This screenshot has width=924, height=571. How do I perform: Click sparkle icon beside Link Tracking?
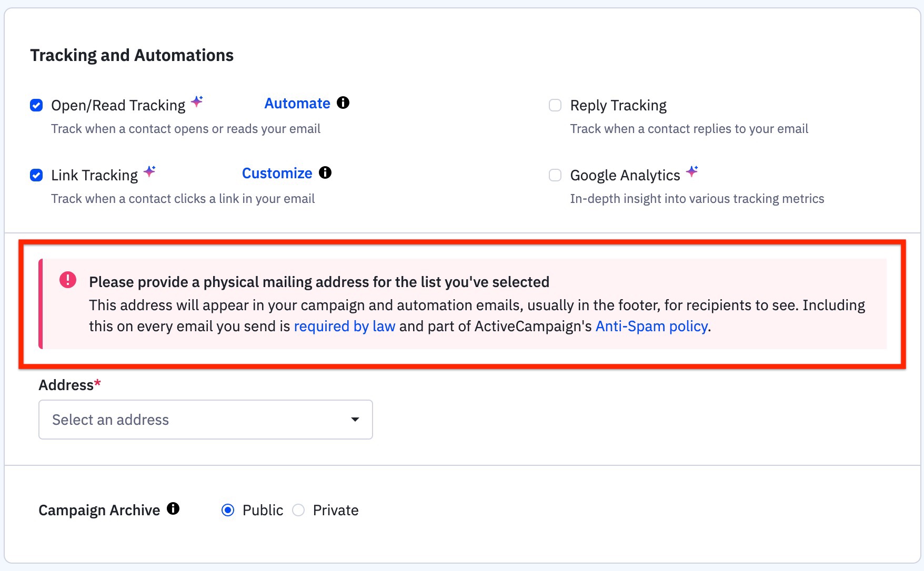[149, 171]
